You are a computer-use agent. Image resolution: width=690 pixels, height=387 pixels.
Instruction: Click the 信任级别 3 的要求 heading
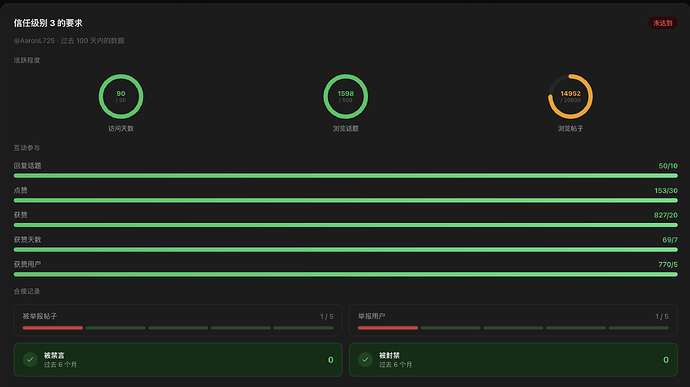pyautogui.click(x=48, y=23)
